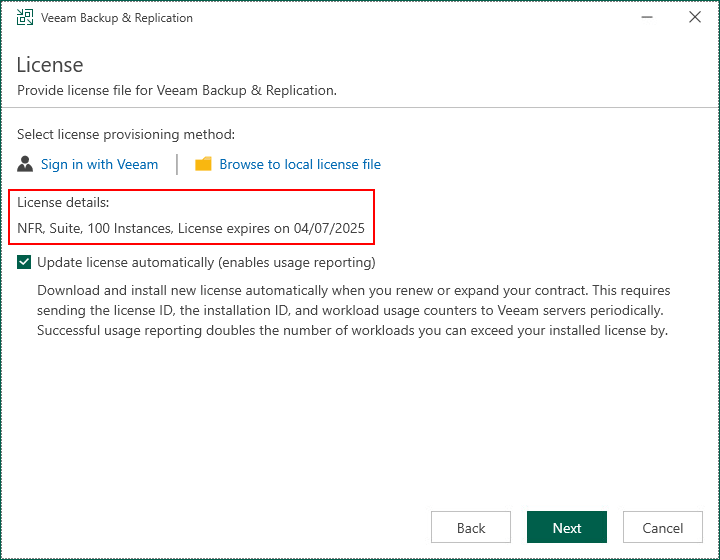Click 'Select license provisioning method' label
The width and height of the screenshot is (720, 560).
tap(126, 134)
